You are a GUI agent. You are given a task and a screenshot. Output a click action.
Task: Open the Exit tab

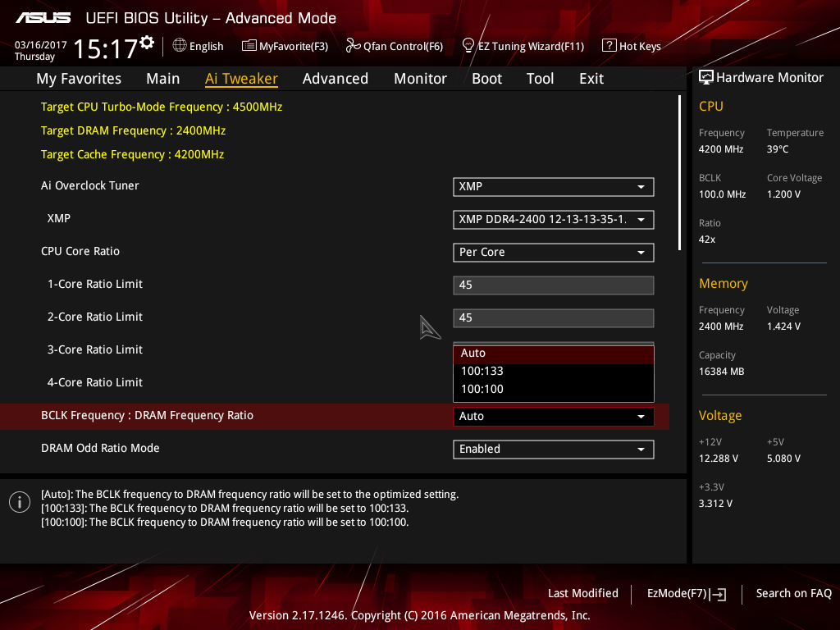tap(591, 79)
